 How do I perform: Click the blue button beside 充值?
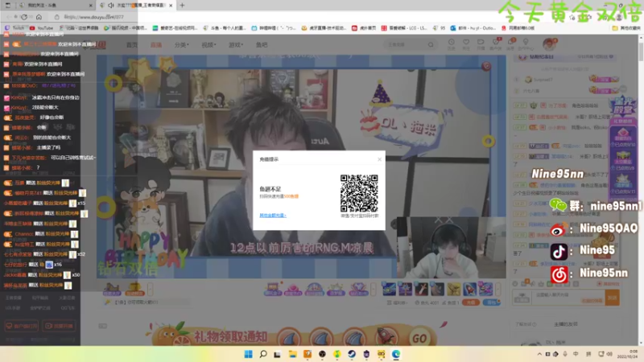(x=491, y=302)
